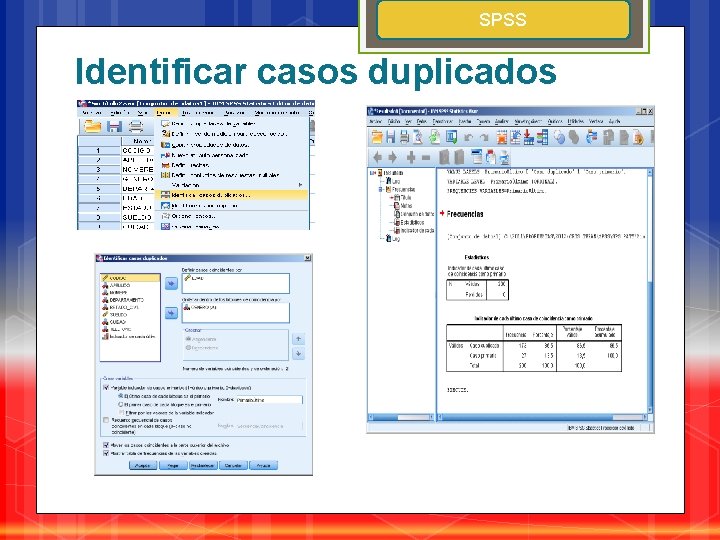Click the Pegar button in dialog

[173, 466]
